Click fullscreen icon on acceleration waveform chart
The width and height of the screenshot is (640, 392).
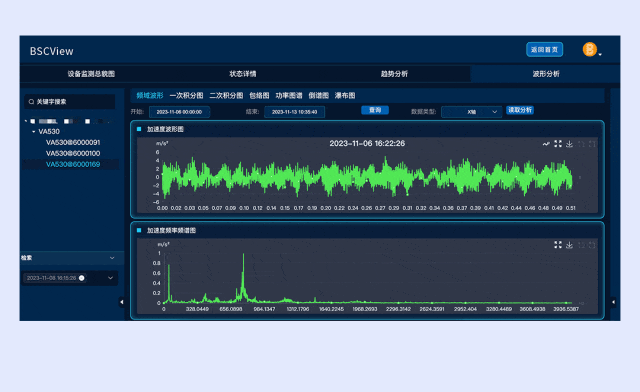click(x=558, y=144)
